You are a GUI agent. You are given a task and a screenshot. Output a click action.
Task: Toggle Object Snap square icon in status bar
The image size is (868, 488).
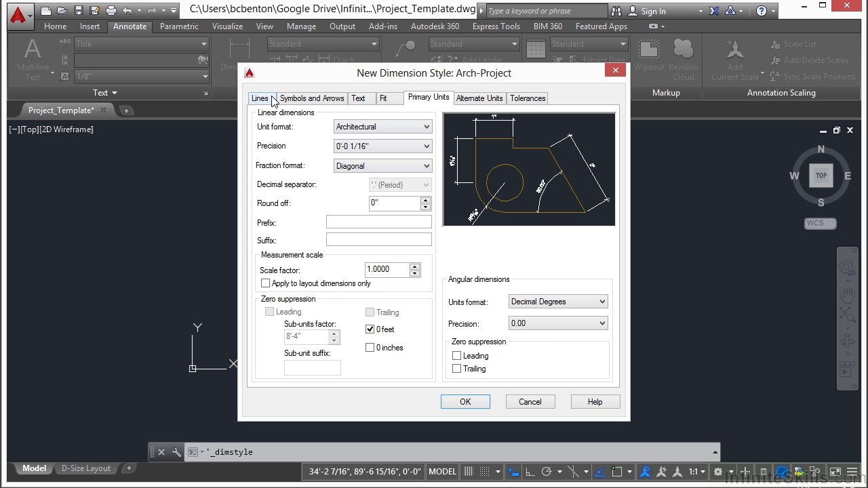click(616, 472)
